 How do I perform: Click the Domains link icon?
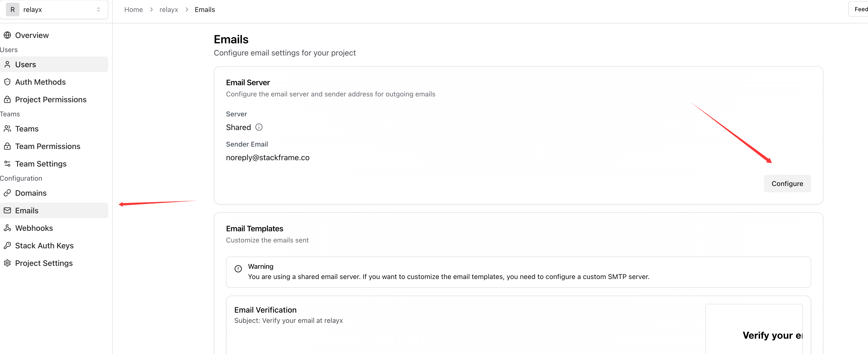pyautogui.click(x=7, y=193)
